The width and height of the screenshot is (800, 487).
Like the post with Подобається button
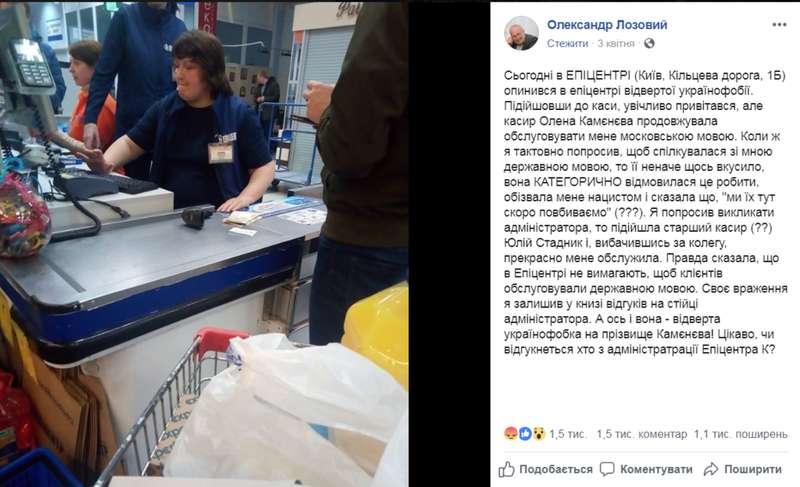coord(545,469)
